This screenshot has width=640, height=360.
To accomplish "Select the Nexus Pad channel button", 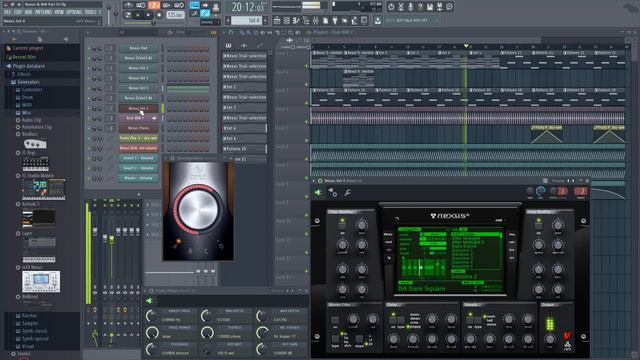I will point(138,48).
